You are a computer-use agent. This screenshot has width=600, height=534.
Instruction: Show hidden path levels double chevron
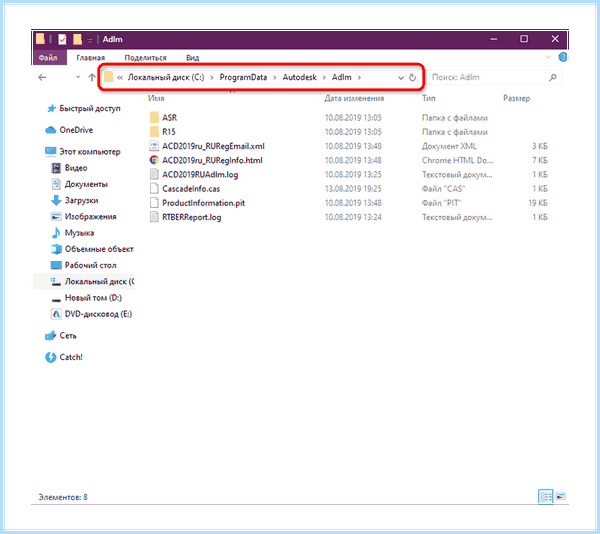click(x=120, y=78)
